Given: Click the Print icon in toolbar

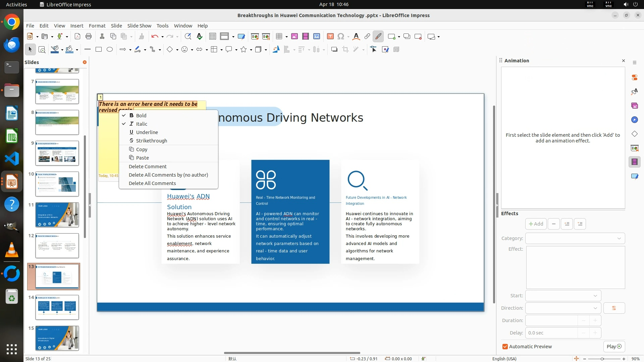Looking at the screenshot, I should (x=89, y=37).
